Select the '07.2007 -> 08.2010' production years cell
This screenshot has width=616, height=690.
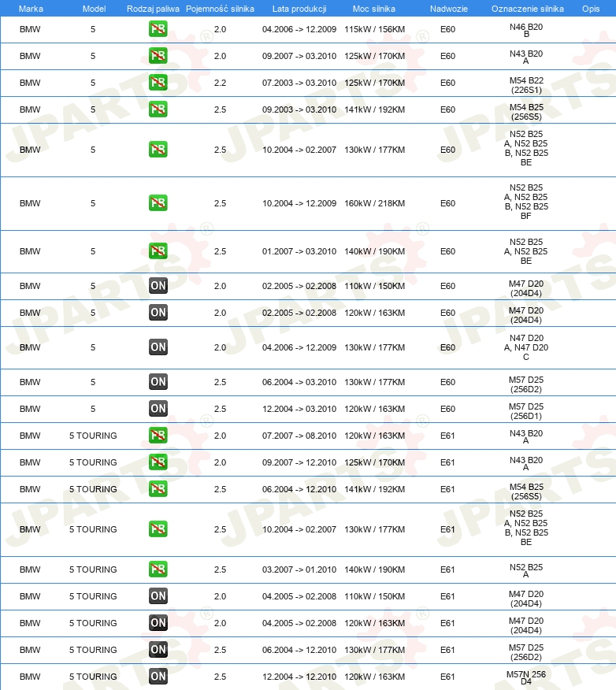click(x=299, y=436)
